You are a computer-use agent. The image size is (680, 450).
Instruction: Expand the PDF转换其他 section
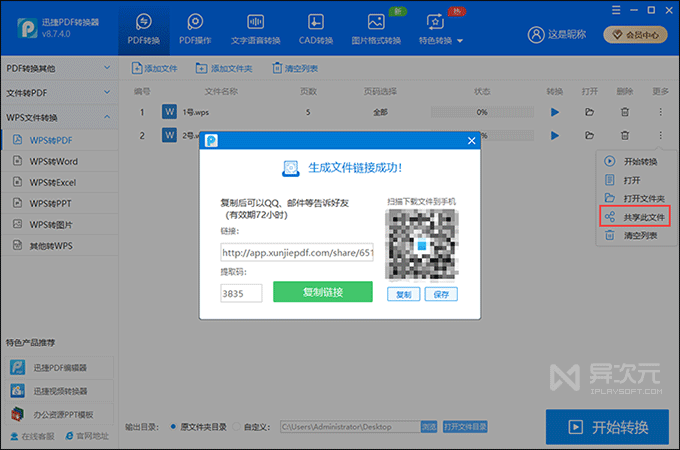point(59,68)
